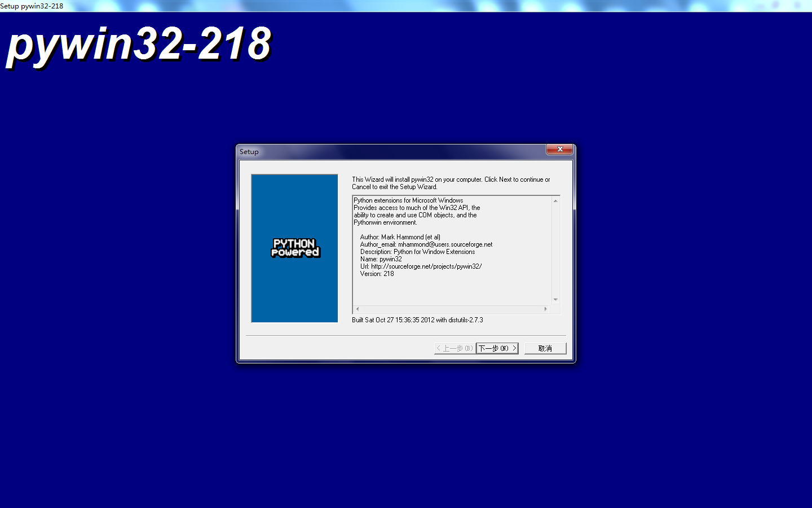812x508 pixels.
Task: Click right arrow of horizontal scrollbar
Action: 545,309
